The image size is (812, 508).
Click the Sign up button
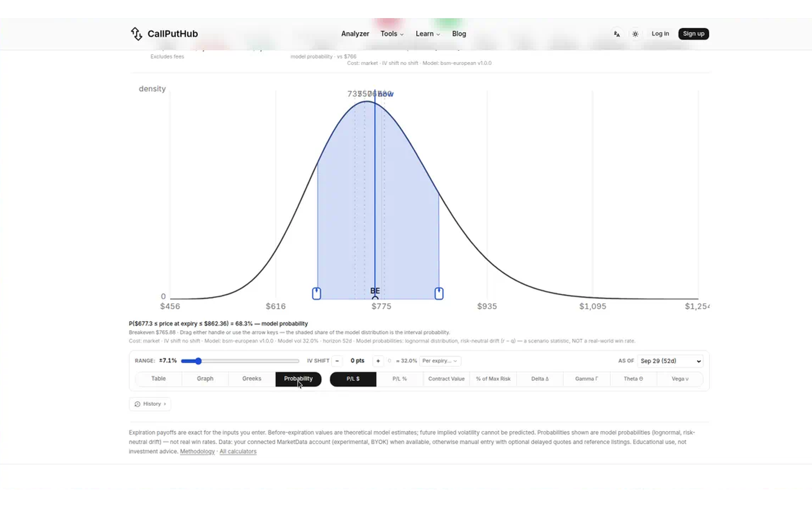point(694,34)
